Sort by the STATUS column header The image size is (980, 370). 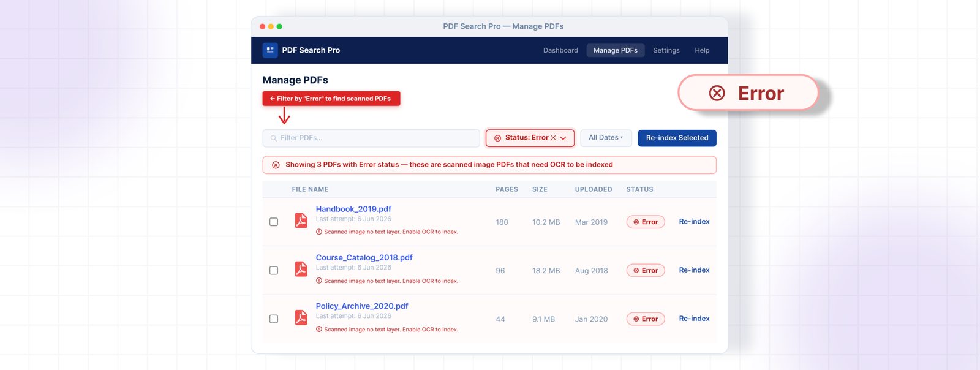pyautogui.click(x=639, y=189)
